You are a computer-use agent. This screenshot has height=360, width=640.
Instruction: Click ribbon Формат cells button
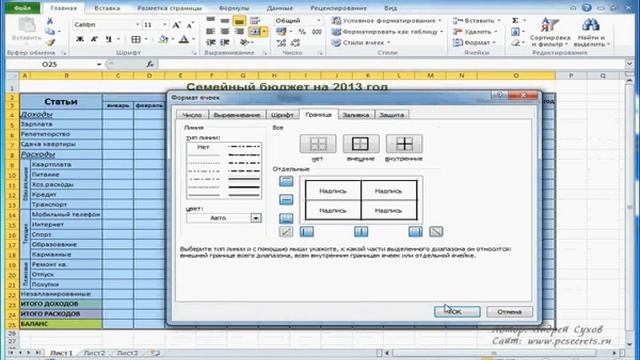coord(475,42)
